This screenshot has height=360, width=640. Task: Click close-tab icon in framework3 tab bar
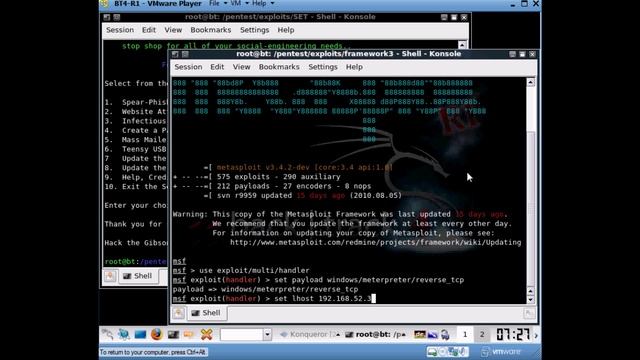coord(529,313)
